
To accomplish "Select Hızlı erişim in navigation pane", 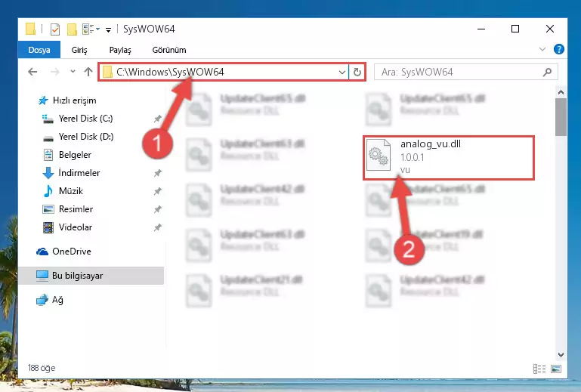I will pos(75,100).
